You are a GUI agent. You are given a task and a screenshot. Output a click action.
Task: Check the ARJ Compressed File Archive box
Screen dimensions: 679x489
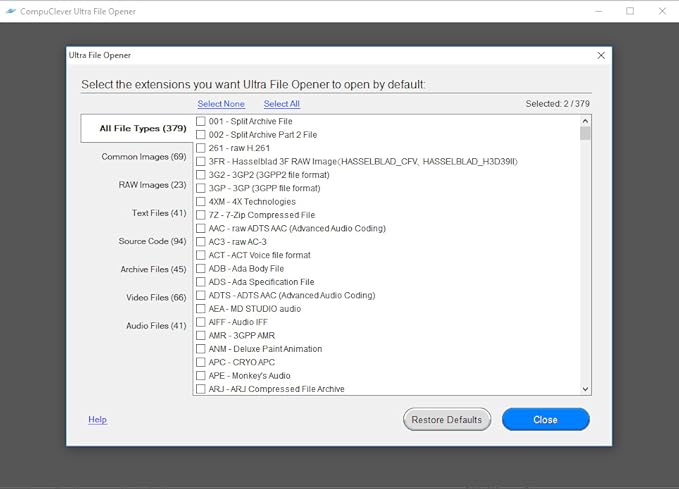tap(201, 389)
